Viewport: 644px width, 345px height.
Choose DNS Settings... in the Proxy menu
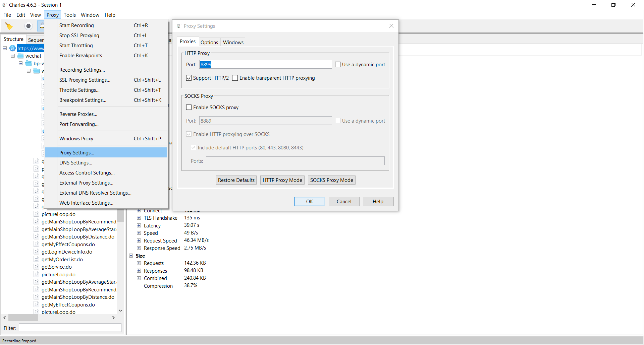[x=106, y=163]
